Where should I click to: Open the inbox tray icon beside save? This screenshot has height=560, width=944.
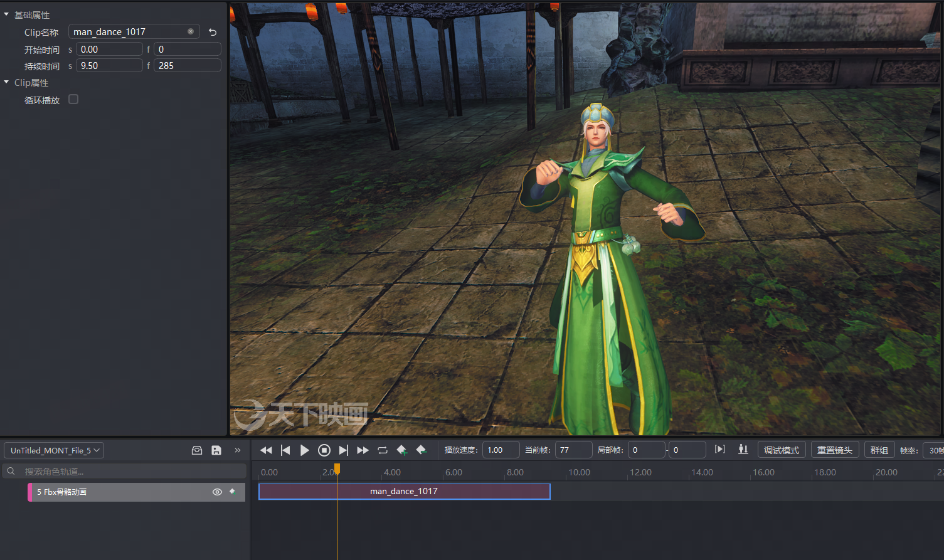[197, 450]
